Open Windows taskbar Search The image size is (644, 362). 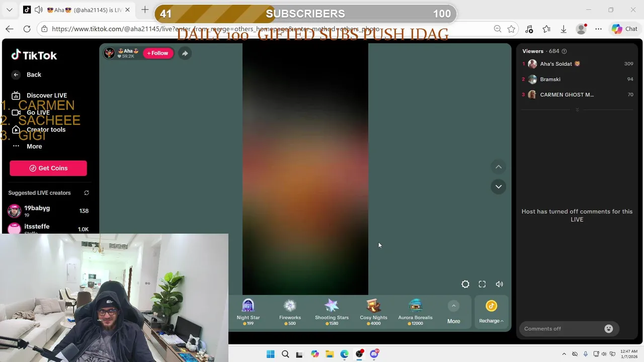click(x=285, y=354)
